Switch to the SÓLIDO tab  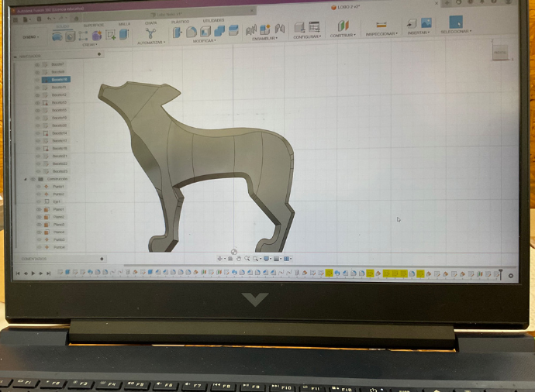click(x=63, y=26)
